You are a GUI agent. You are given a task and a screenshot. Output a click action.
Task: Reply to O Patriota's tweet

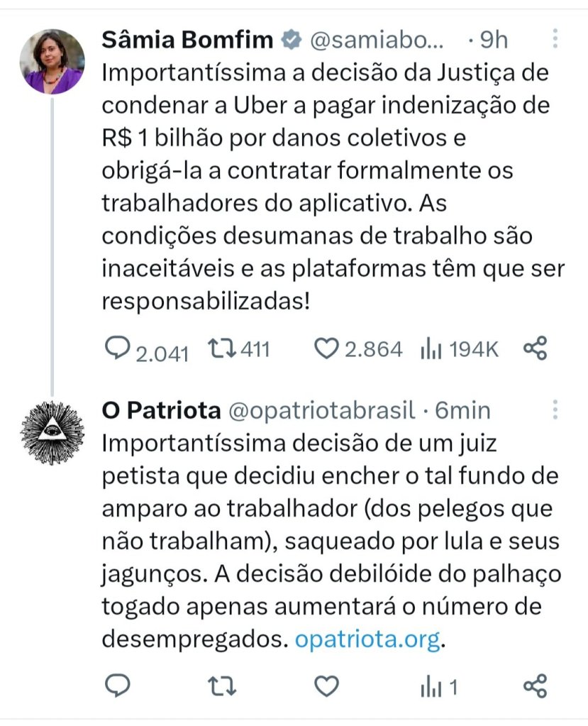click(x=117, y=686)
